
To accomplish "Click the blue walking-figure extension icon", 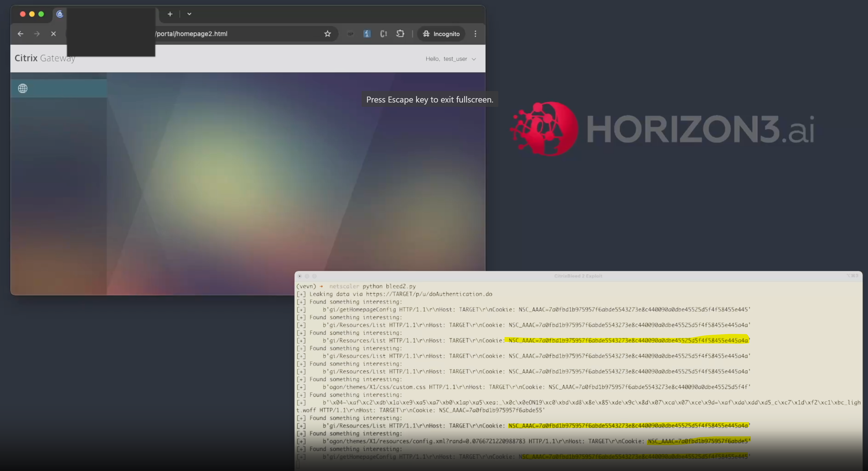I will pyautogui.click(x=367, y=34).
